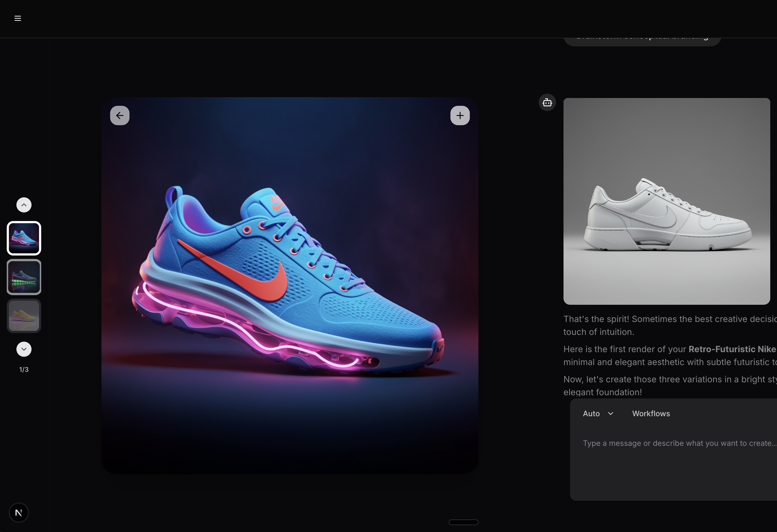
Task: Click the up chevron above the thumbnails
Action: coord(24,205)
